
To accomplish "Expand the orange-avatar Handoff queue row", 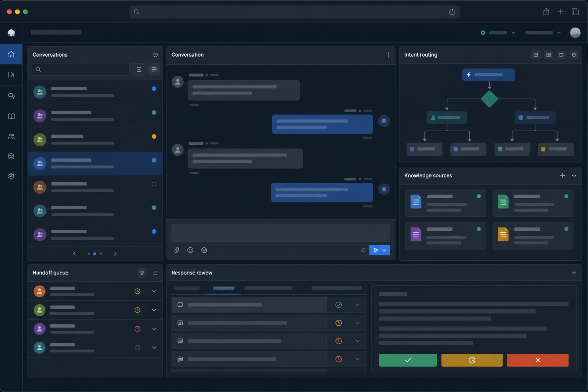I will (154, 291).
